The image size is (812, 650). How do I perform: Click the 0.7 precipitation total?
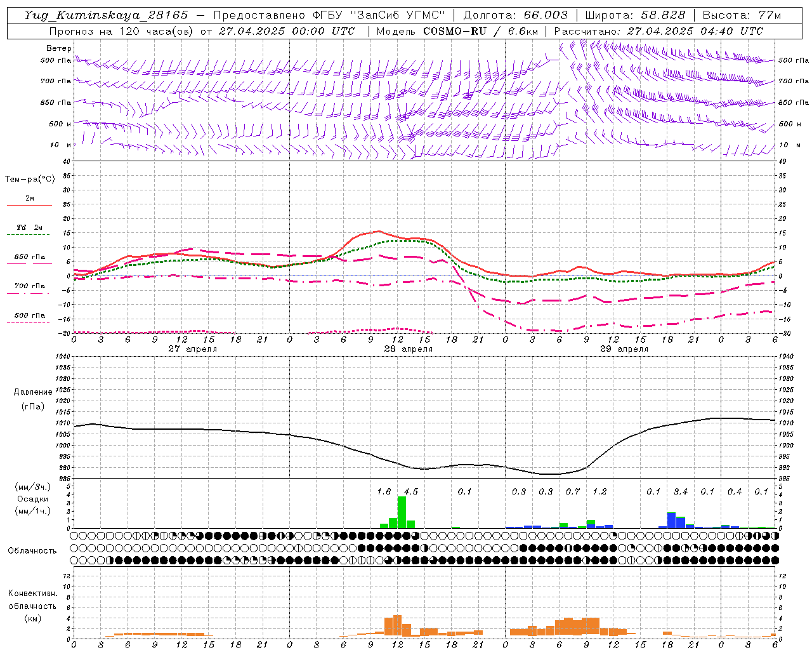pos(573,491)
